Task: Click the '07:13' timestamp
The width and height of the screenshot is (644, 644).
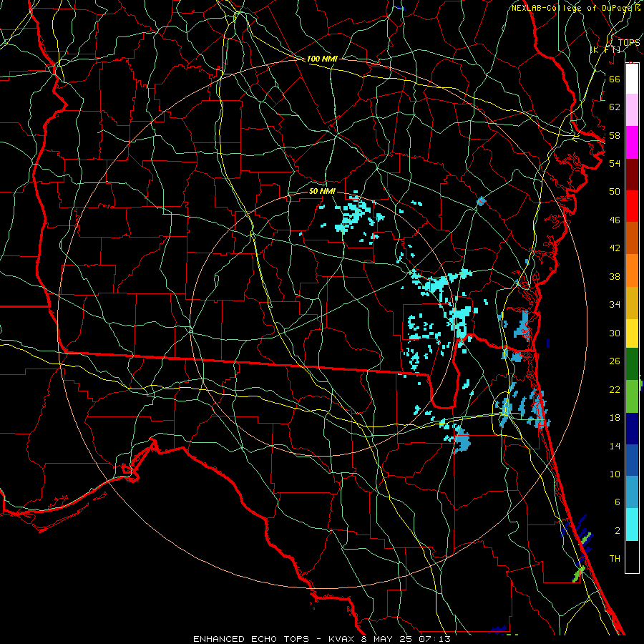Action: tap(435, 639)
